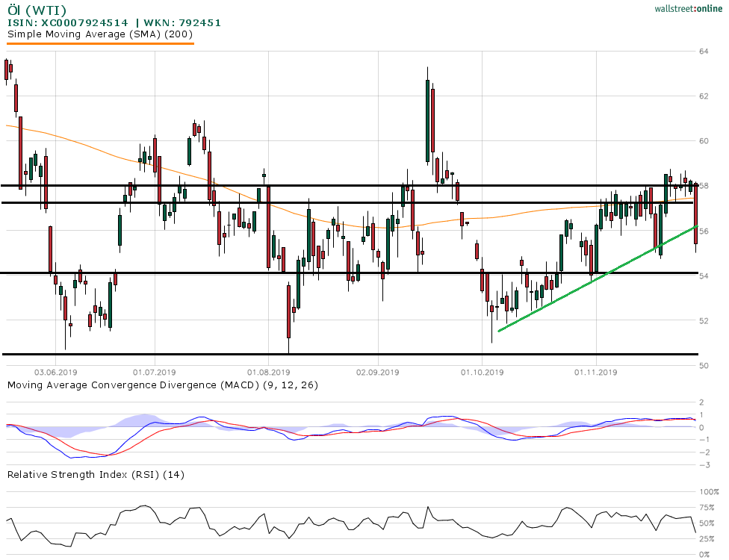The height and width of the screenshot is (560, 729).
Task: Click the 02.09.2019 date marker
Action: tap(378, 371)
